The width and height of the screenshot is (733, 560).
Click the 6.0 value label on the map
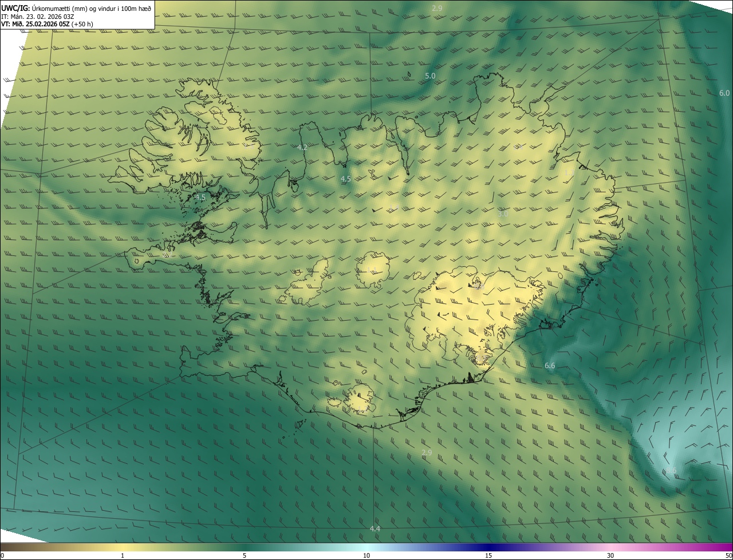[724, 93]
